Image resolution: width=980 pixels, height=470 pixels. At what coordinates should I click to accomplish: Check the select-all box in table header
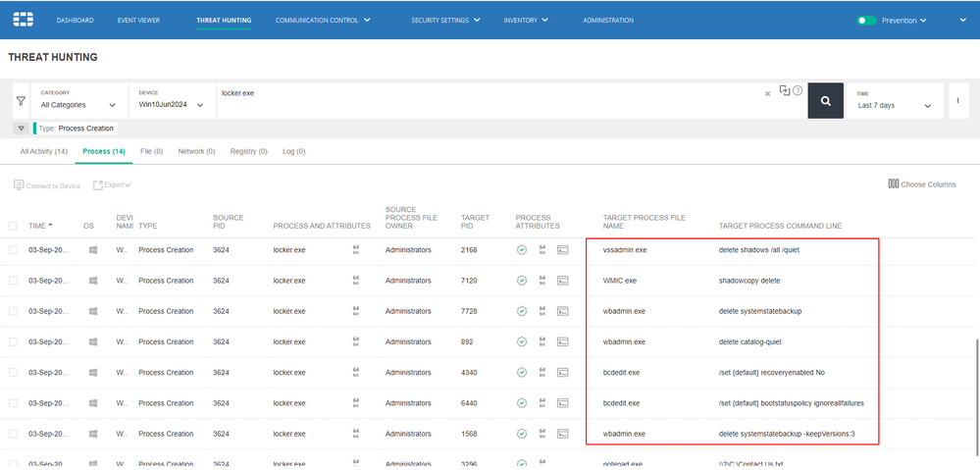14,226
